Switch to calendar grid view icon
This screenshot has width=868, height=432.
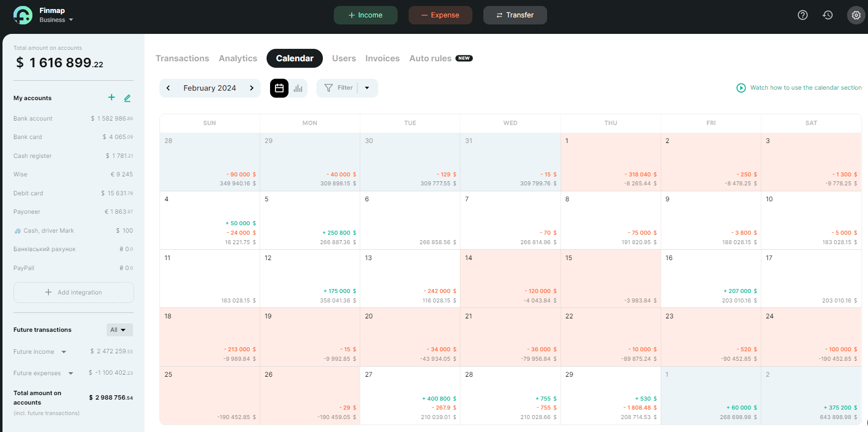279,88
